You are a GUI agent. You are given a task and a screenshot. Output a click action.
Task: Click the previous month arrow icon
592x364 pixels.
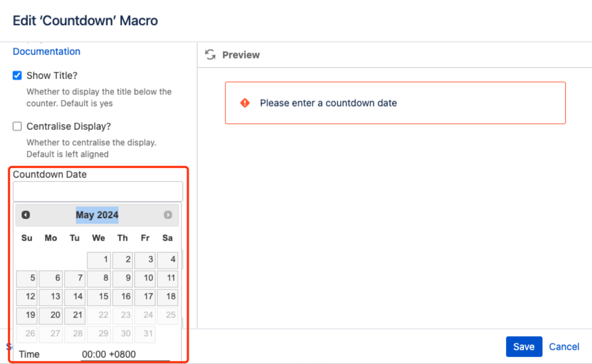pos(26,215)
